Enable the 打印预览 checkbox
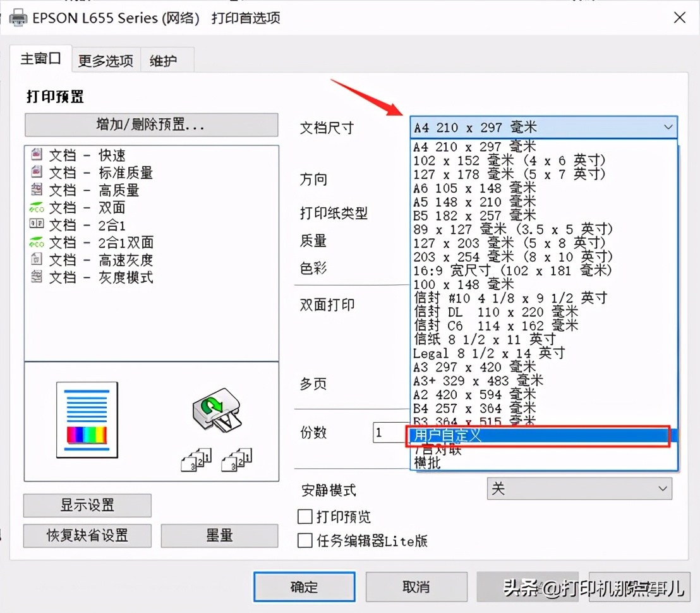This screenshot has height=613, width=700. coord(305,516)
